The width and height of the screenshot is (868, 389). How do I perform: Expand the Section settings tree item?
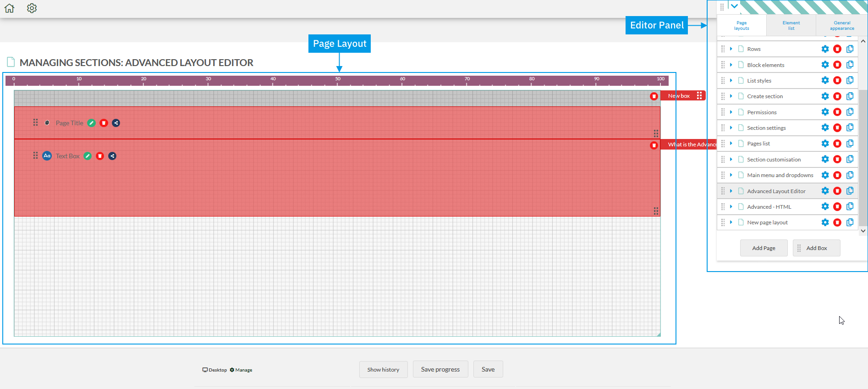[731, 128]
